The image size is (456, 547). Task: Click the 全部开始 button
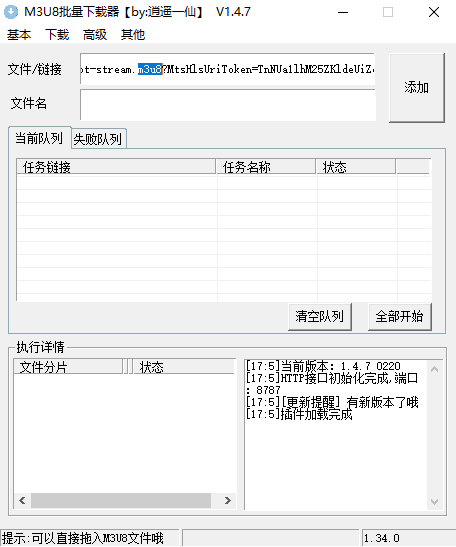point(399,316)
